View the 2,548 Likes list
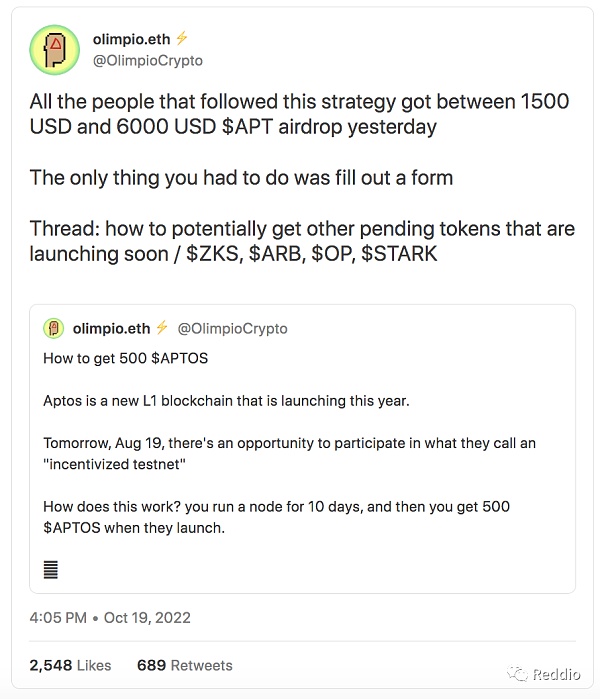Viewport: 600px width, 699px height. (70, 665)
